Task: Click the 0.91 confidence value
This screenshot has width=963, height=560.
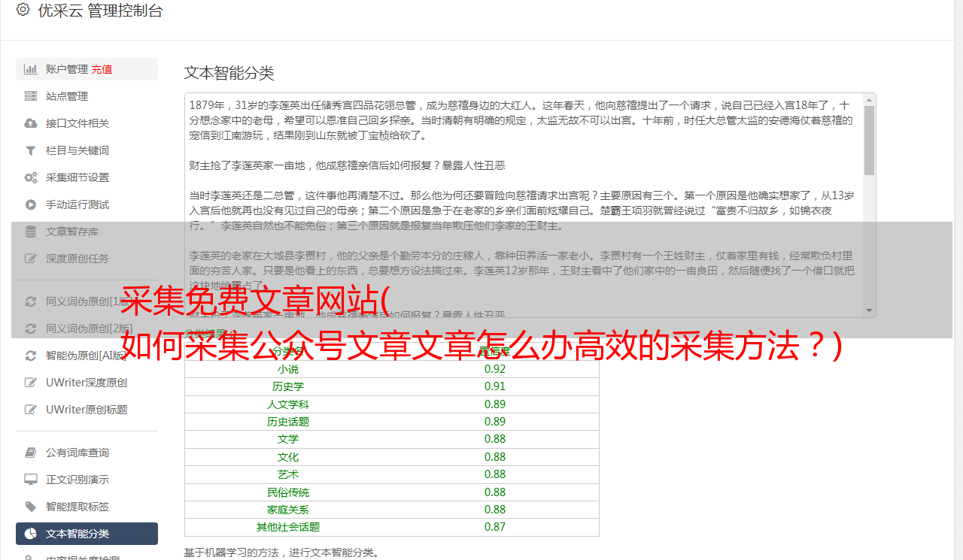Action: (495, 386)
